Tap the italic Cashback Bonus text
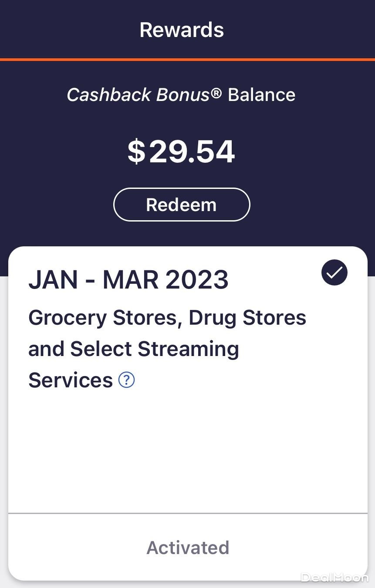Viewport: 375px width, 588px height. click(x=139, y=94)
